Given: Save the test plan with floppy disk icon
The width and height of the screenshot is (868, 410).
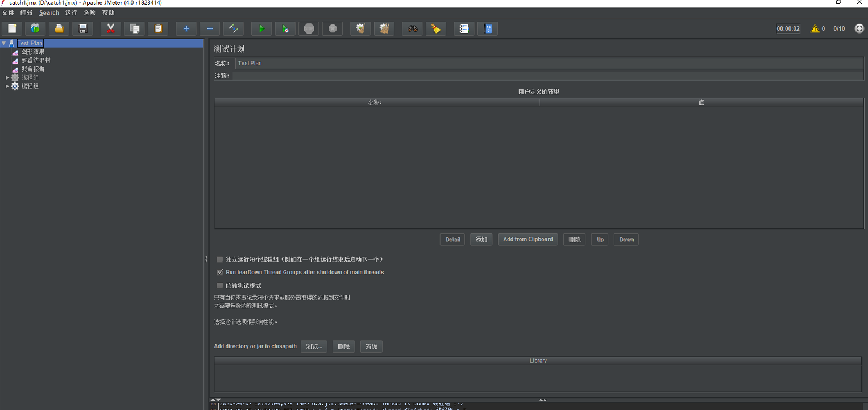Looking at the screenshot, I should coord(82,28).
